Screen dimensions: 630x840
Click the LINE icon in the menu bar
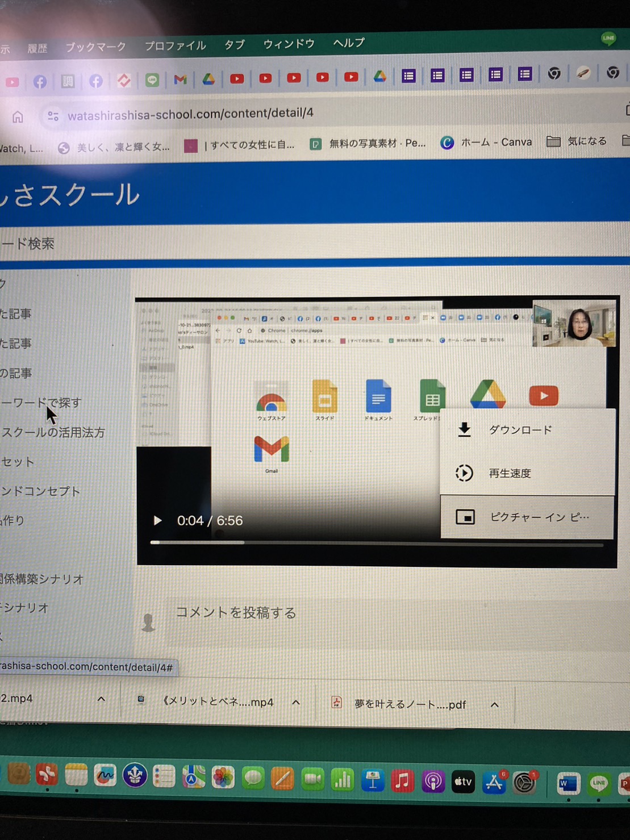point(608,39)
